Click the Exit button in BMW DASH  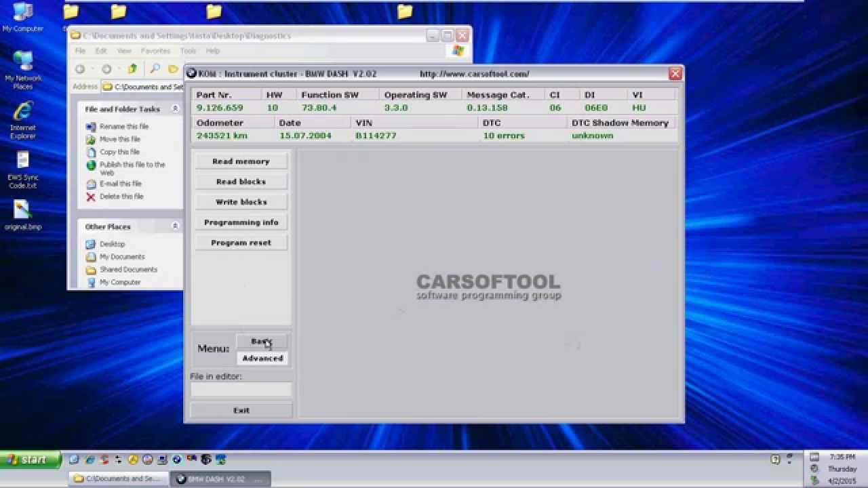click(241, 410)
